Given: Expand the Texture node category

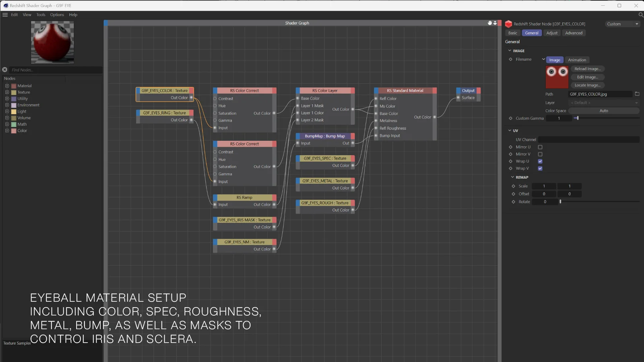Looking at the screenshot, I should coord(7,93).
